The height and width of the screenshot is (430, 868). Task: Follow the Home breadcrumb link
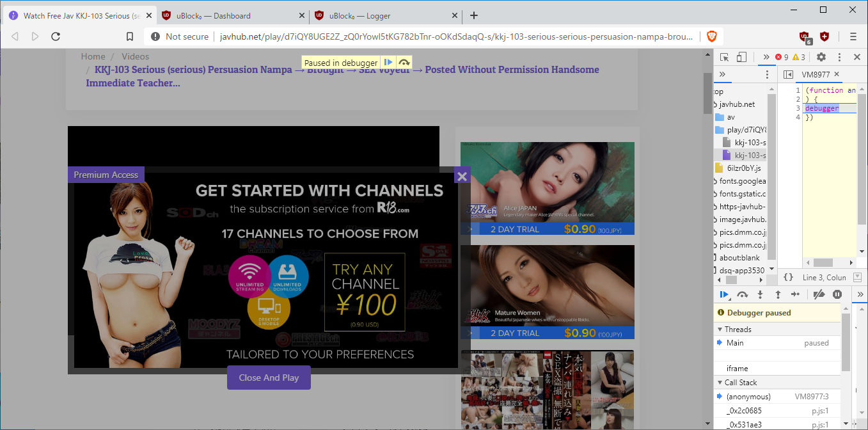pyautogui.click(x=93, y=56)
